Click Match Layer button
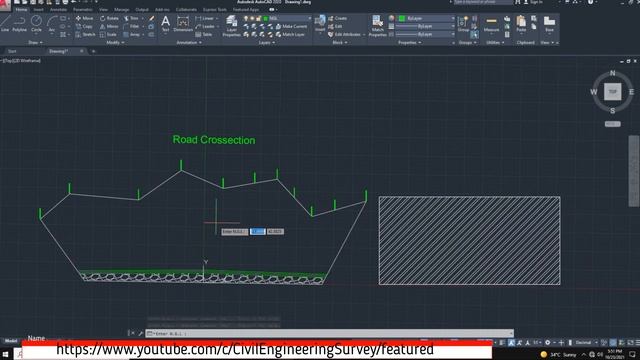The width and height of the screenshot is (640, 360). pos(290,35)
